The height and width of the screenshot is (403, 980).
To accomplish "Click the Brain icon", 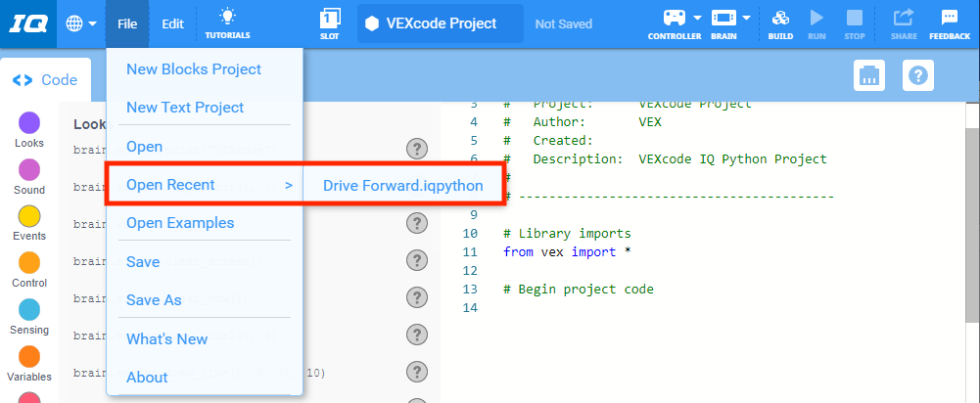I will pos(723,18).
